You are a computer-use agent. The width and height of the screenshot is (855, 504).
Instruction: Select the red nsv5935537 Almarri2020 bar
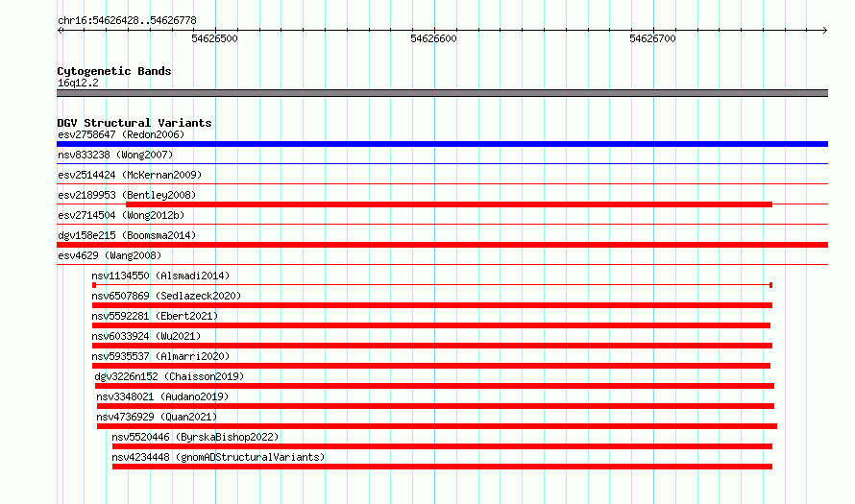pos(431,366)
